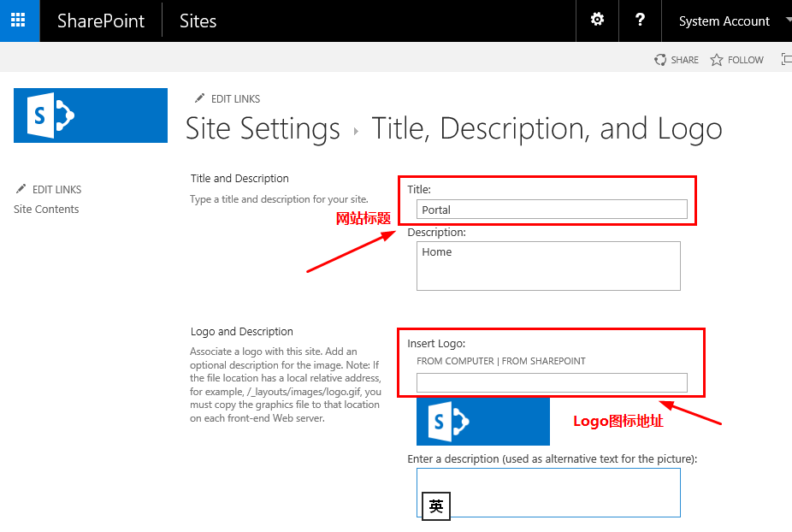
Task: Click the focus-on-content icon at right edge
Action: click(787, 59)
